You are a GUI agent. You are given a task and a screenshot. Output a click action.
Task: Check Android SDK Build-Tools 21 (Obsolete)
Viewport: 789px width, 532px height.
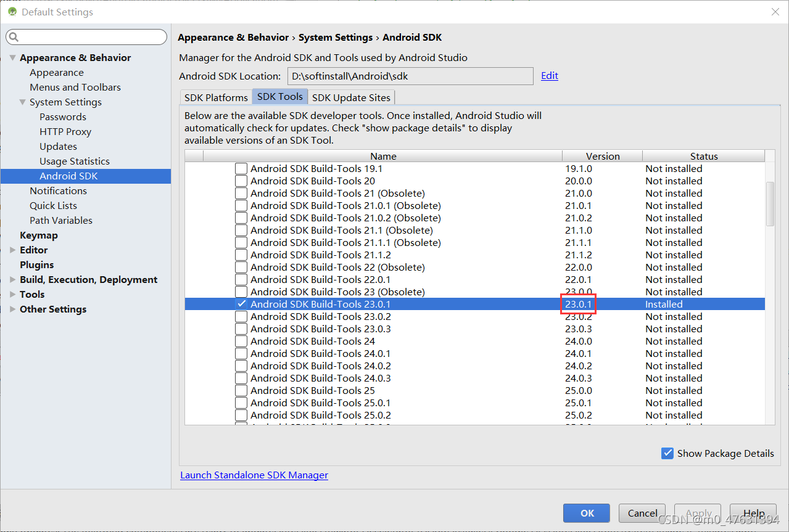(241, 193)
